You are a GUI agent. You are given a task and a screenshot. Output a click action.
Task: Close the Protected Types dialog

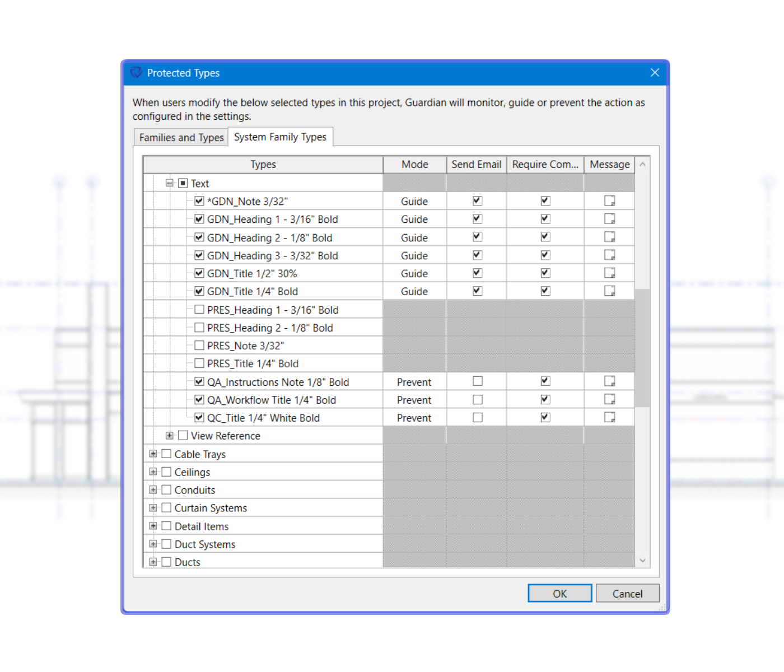click(x=655, y=73)
